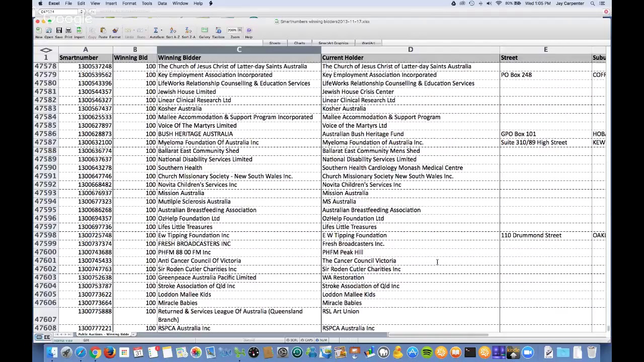Click the Name Box cell reference field
The width and height of the screenshot is (644, 362).
tap(58, 12)
